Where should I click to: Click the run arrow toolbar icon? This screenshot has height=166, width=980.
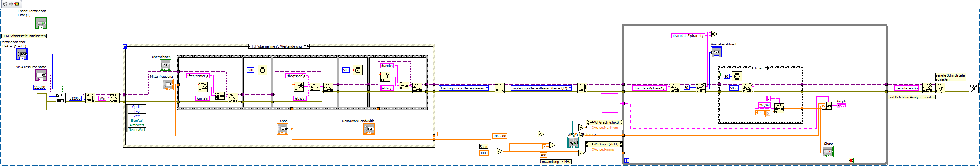11,4
